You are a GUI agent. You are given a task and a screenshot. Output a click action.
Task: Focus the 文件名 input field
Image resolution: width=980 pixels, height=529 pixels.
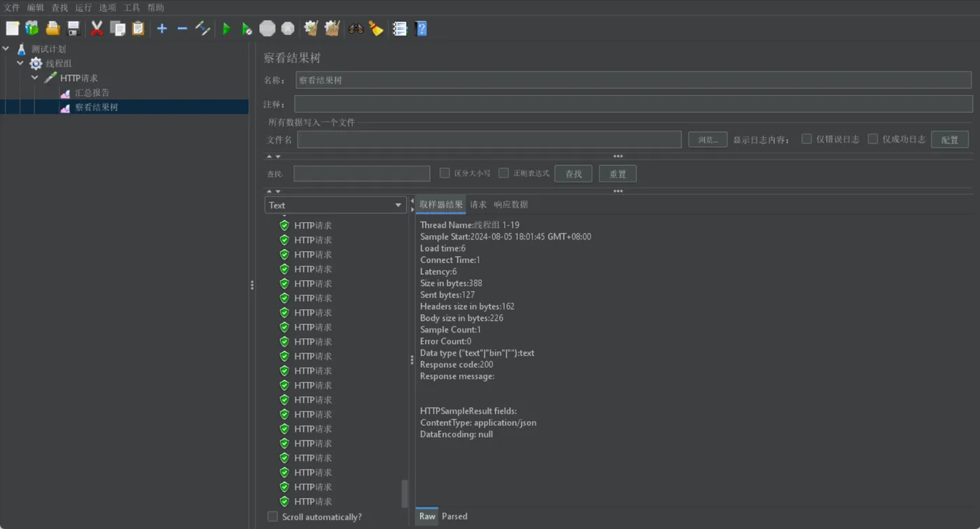tap(489, 139)
